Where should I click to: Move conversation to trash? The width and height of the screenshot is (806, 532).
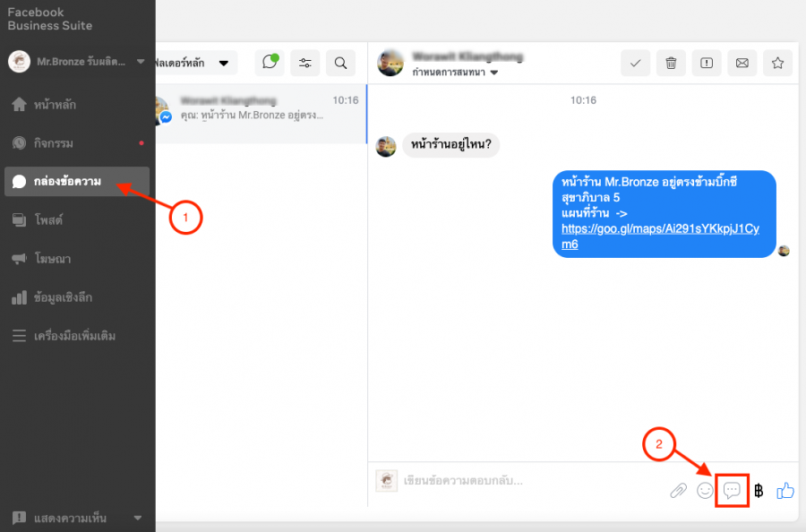point(671,63)
